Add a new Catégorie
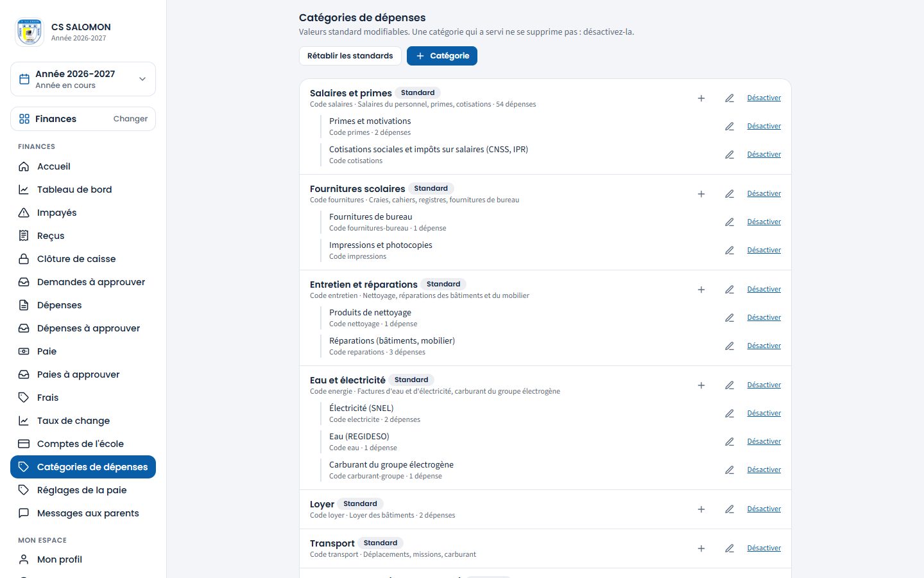The image size is (924, 578). coord(442,56)
